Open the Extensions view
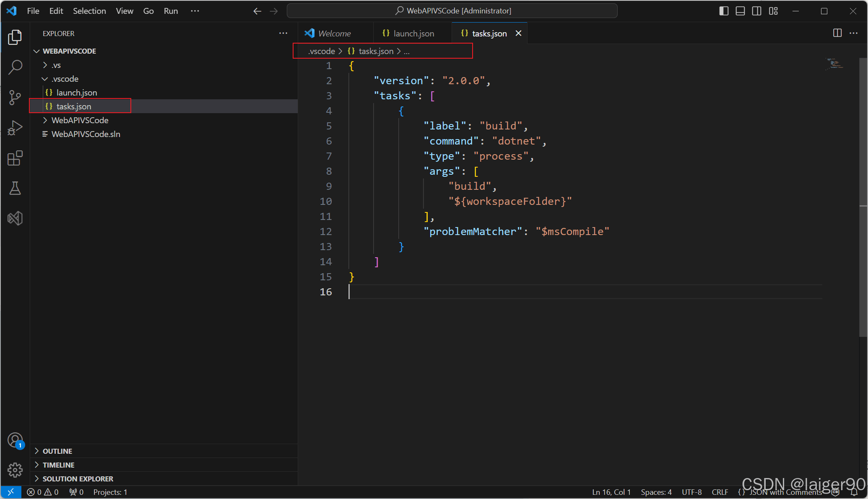 [15, 158]
